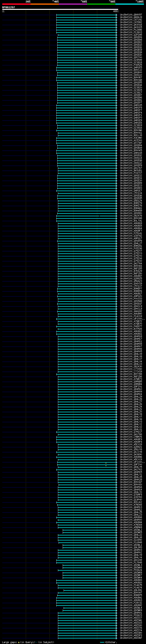This screenshot has width=146, height=644.
Task: Select hit UniRef100_P25141
Action: (131, 233)
